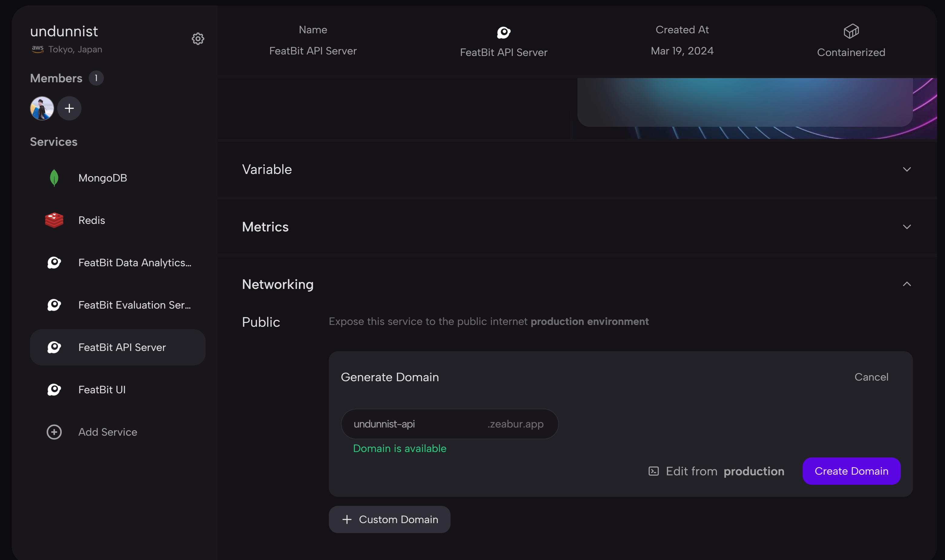Collapse the Networking section chevron
Image resolution: width=945 pixels, height=560 pixels.
pos(907,284)
